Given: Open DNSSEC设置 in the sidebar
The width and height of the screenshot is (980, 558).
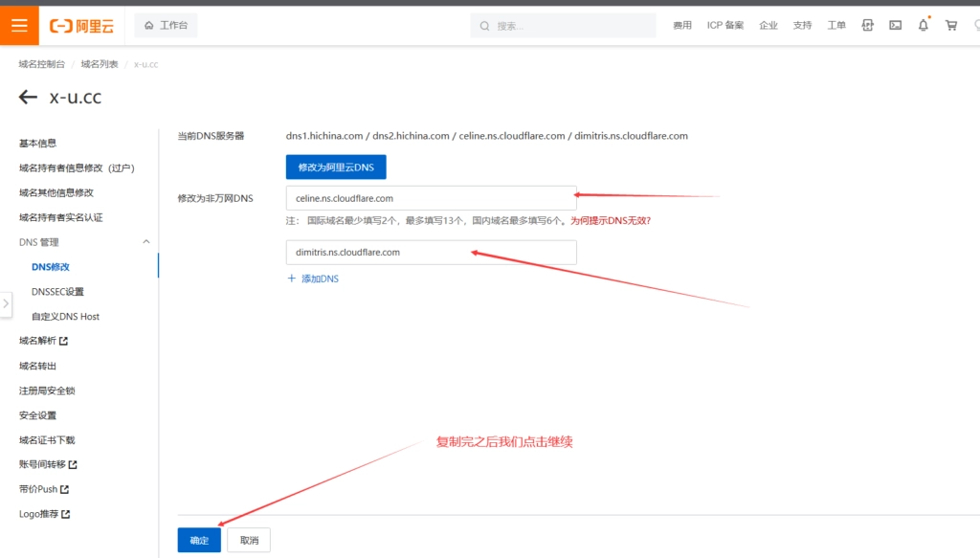Looking at the screenshot, I should (x=57, y=292).
